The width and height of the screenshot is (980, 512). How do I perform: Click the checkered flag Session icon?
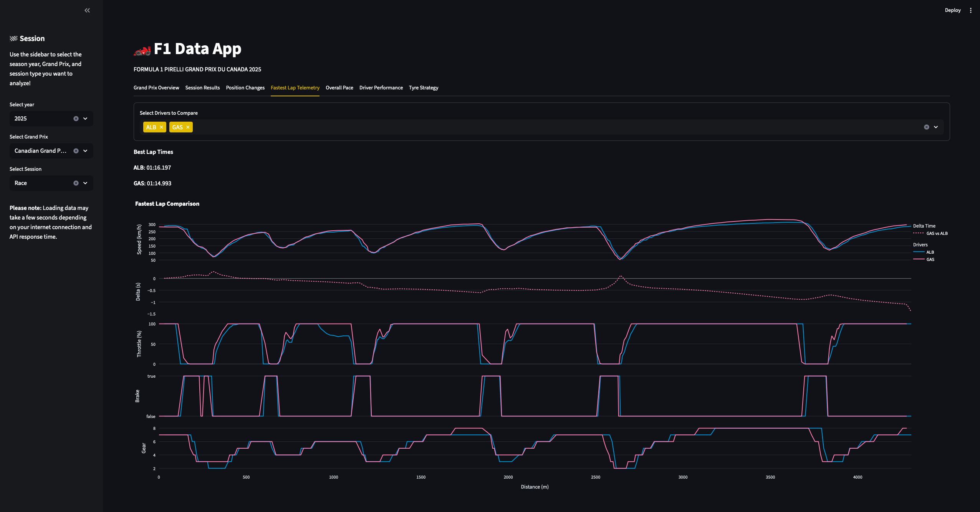(13, 38)
